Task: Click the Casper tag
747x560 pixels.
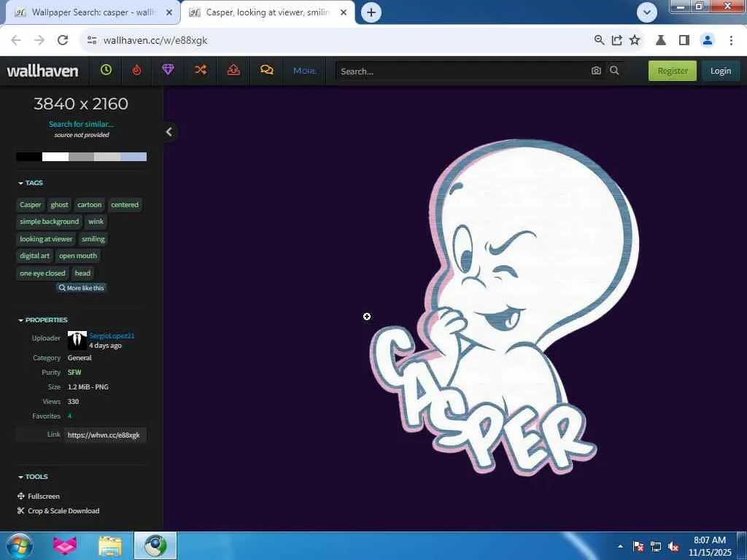Action: [31, 205]
